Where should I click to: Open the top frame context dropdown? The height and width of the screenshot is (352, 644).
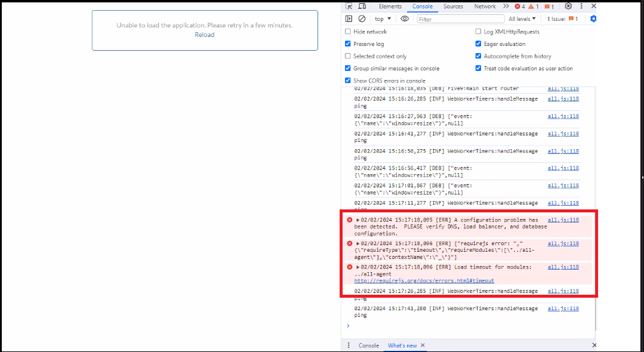click(383, 18)
